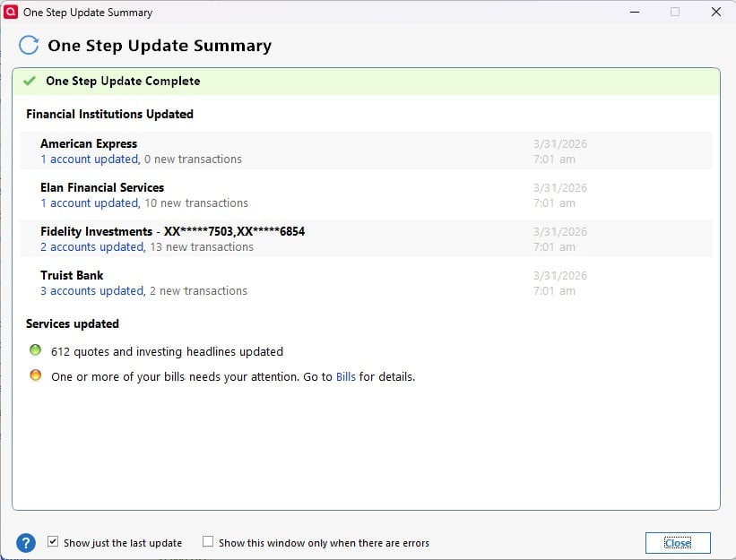Click the green checkmark next to Update Complete
Image resolution: width=736 pixels, height=560 pixels.
[30, 81]
